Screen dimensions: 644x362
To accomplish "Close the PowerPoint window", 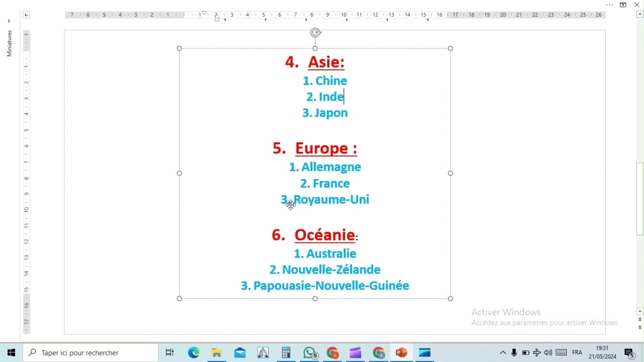I will point(637,5).
